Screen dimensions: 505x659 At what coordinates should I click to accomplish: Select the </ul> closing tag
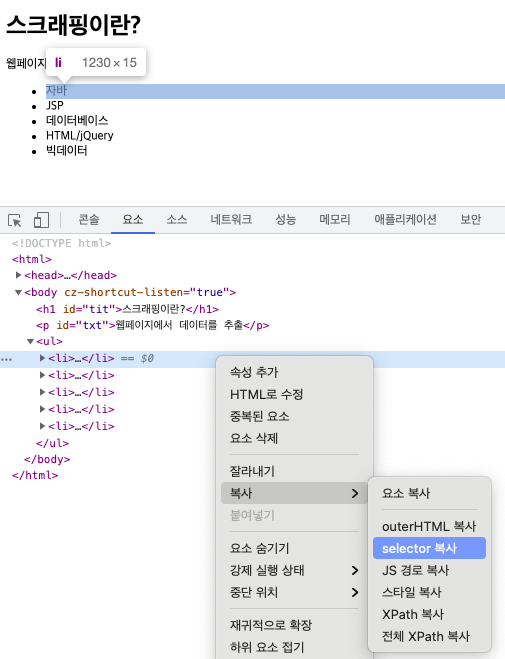pos(53,443)
